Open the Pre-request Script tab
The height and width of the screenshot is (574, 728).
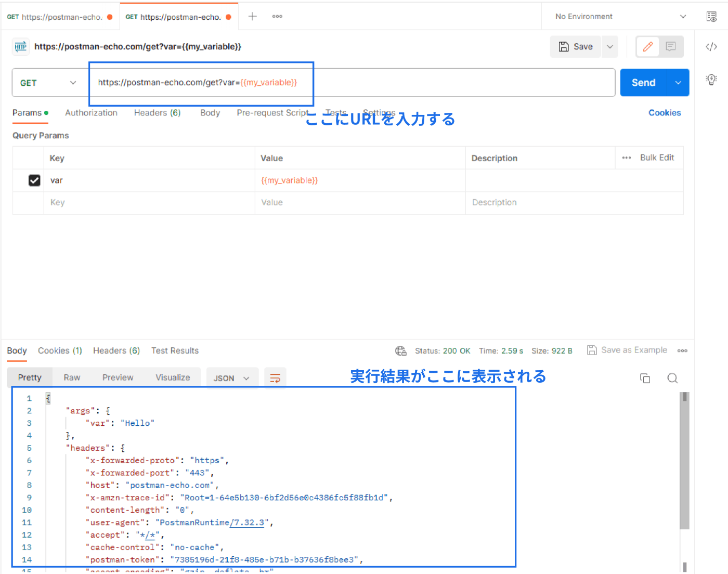pos(272,113)
